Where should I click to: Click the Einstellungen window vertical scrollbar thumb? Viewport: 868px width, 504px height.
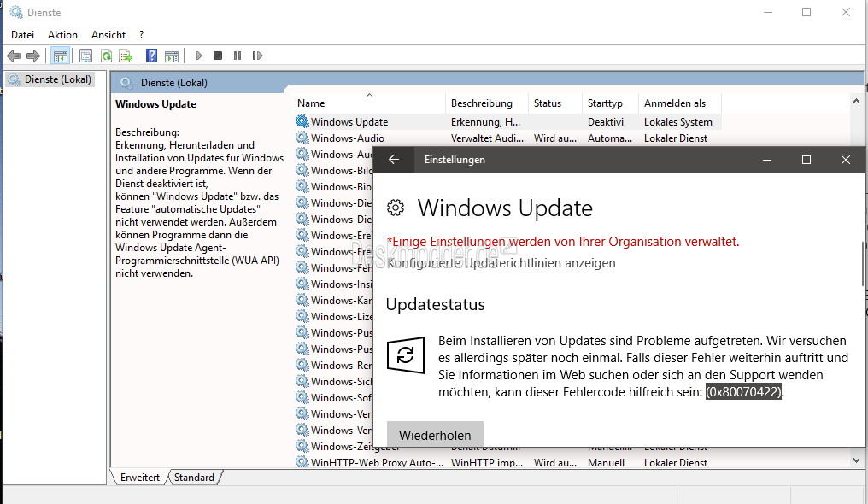(863, 264)
